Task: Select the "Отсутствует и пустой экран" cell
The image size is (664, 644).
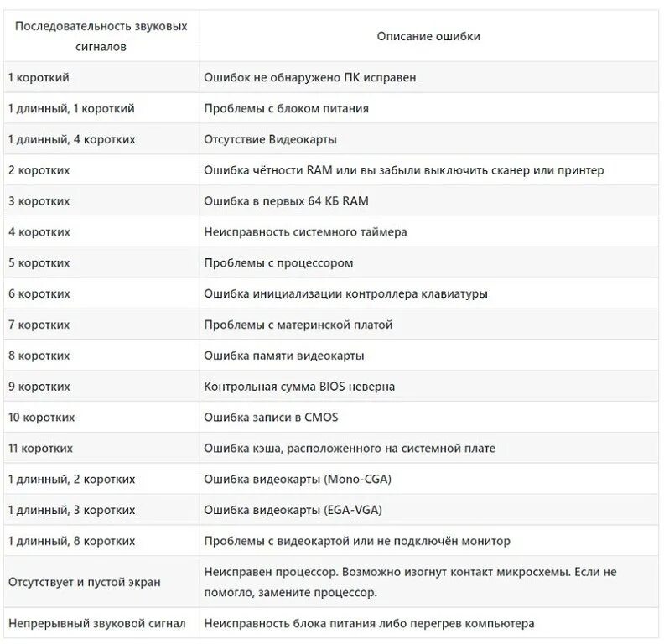Action: [84, 582]
